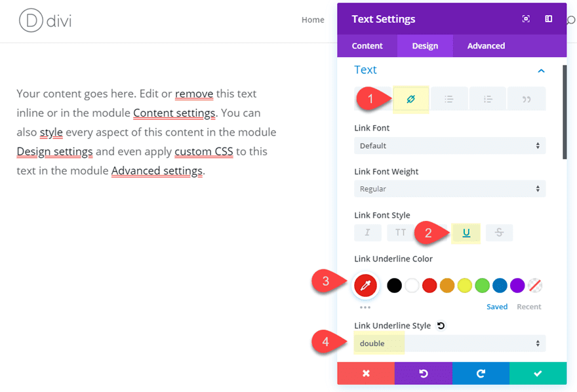Switch to the Content tab
Screen dimensions: 577x392
(x=367, y=46)
